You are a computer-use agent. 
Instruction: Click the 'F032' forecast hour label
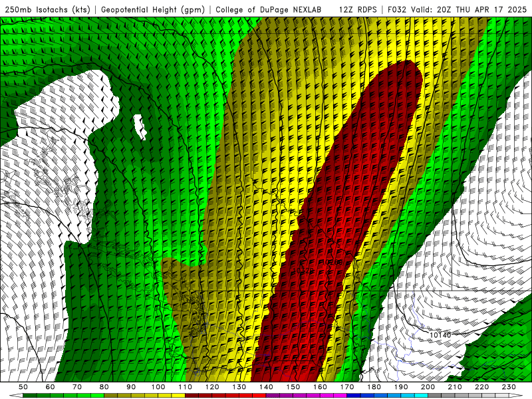point(397,9)
